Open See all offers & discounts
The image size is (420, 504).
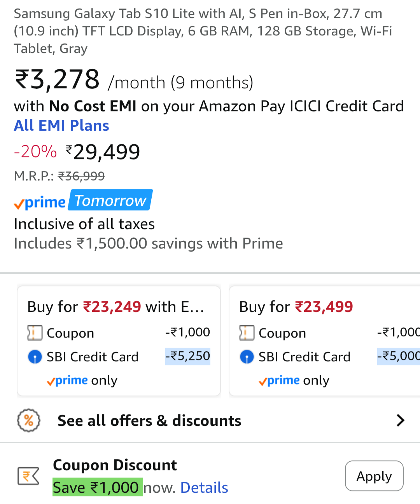pyautogui.click(x=149, y=421)
